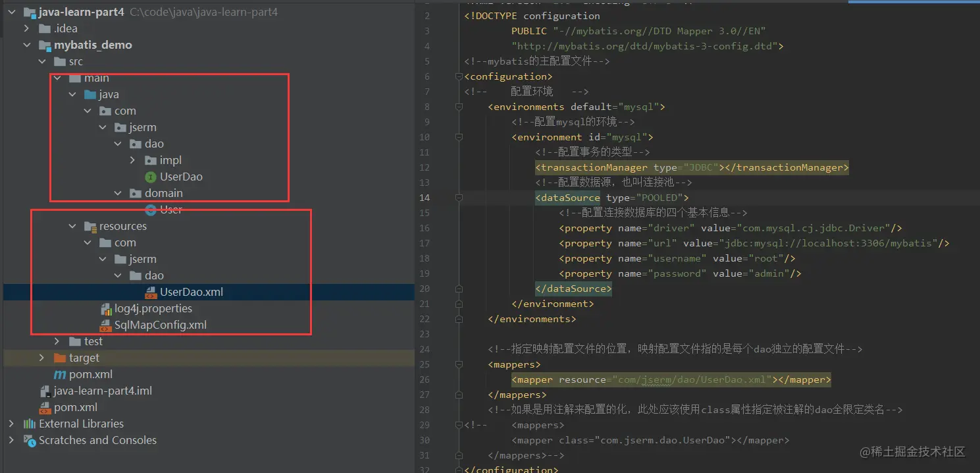This screenshot has width=980, height=473.
Task: Select the main folder row
Action: pyautogui.click(x=209, y=78)
